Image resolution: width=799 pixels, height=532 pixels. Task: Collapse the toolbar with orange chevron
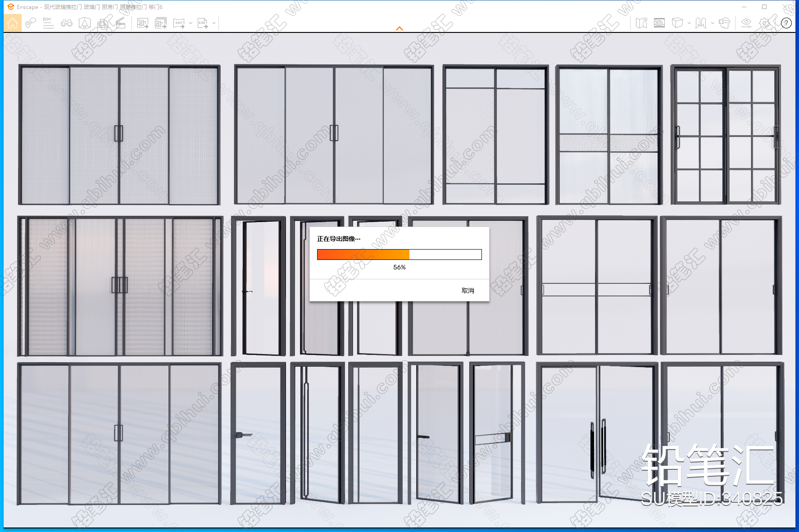(399, 28)
